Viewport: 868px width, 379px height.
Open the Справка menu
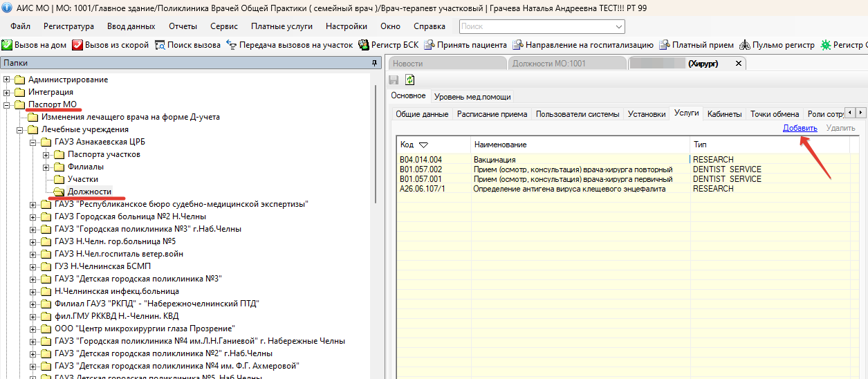click(430, 26)
